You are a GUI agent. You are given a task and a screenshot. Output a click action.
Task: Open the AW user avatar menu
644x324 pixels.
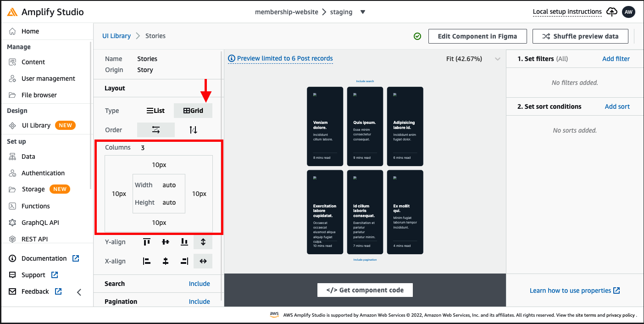click(628, 12)
